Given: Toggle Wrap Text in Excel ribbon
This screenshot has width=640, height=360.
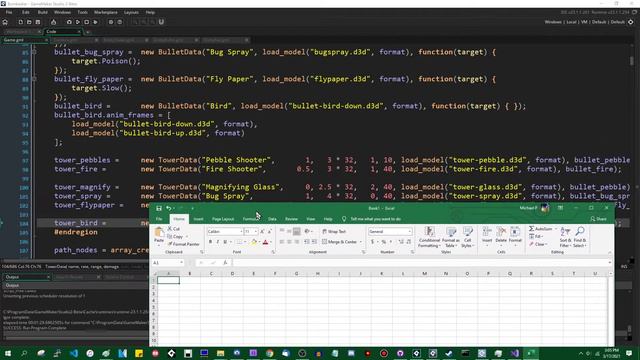Looking at the screenshot, I should [334, 231].
